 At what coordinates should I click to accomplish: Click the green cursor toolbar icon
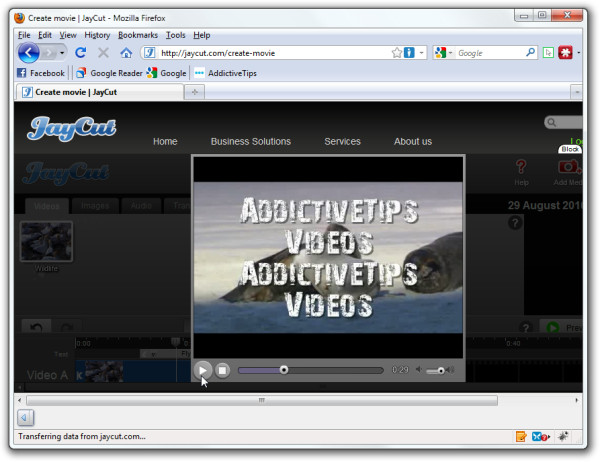coord(548,52)
